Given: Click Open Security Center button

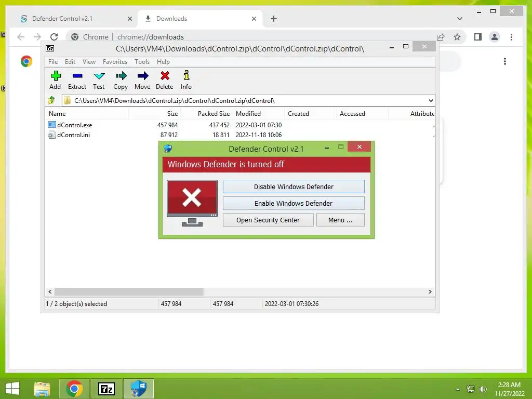Looking at the screenshot, I should click(268, 220).
